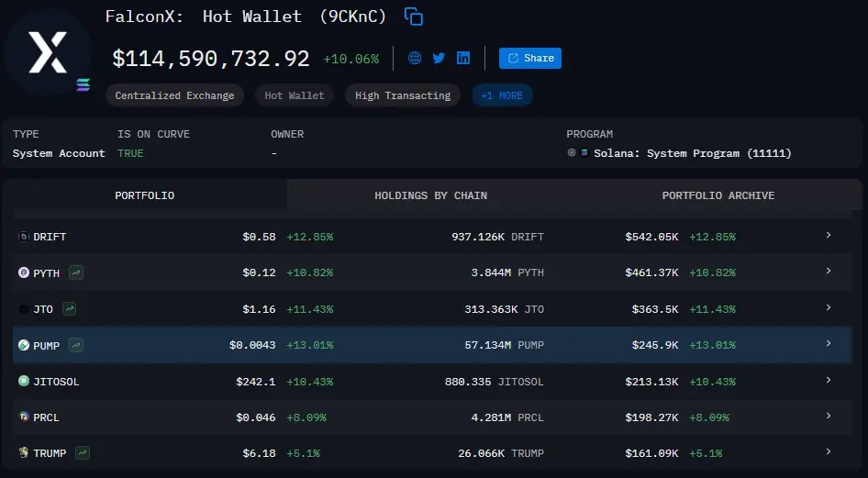Click the TRUMP token icon
Image resolution: width=868 pixels, height=478 pixels.
pos(24,453)
